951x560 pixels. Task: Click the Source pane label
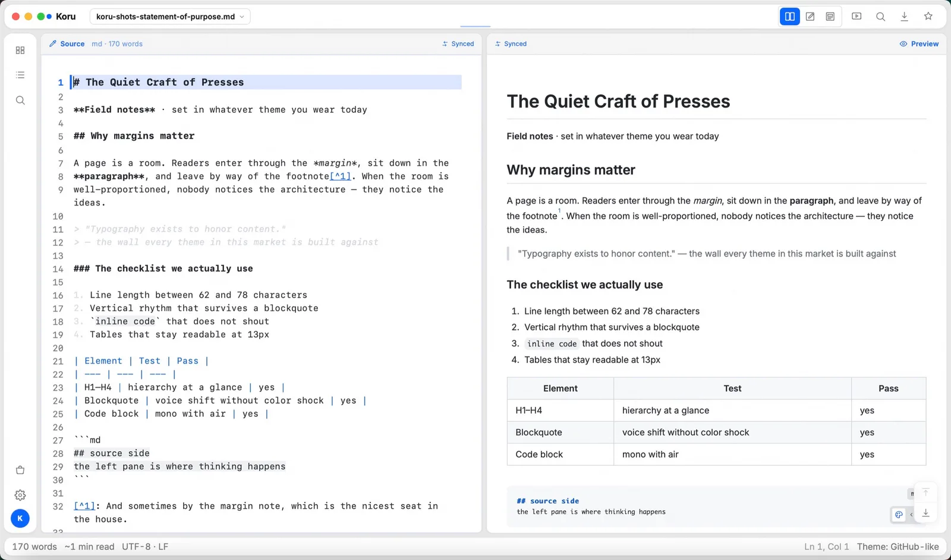pyautogui.click(x=67, y=44)
